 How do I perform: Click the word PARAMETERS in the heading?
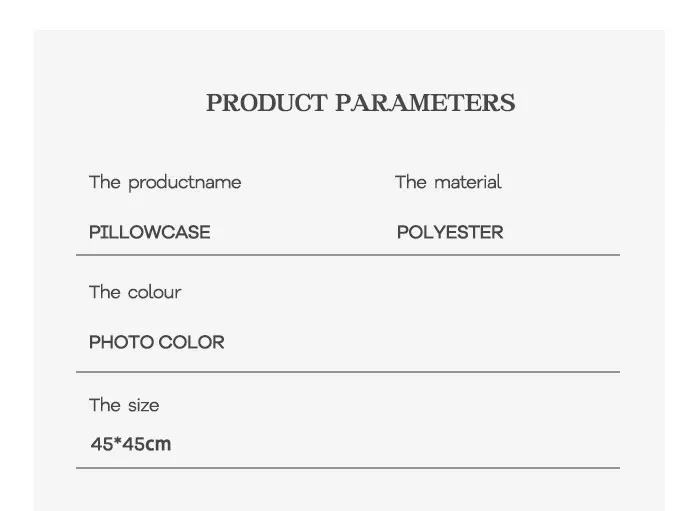(x=425, y=103)
